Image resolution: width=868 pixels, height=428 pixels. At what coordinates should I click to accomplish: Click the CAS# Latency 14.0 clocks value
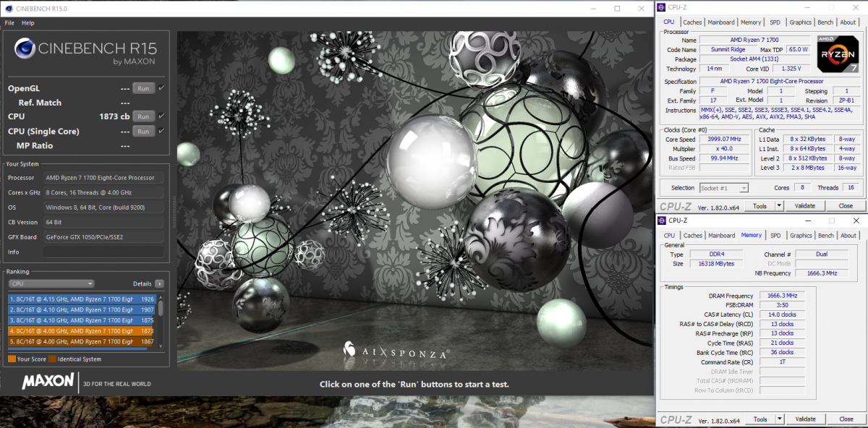tap(781, 314)
